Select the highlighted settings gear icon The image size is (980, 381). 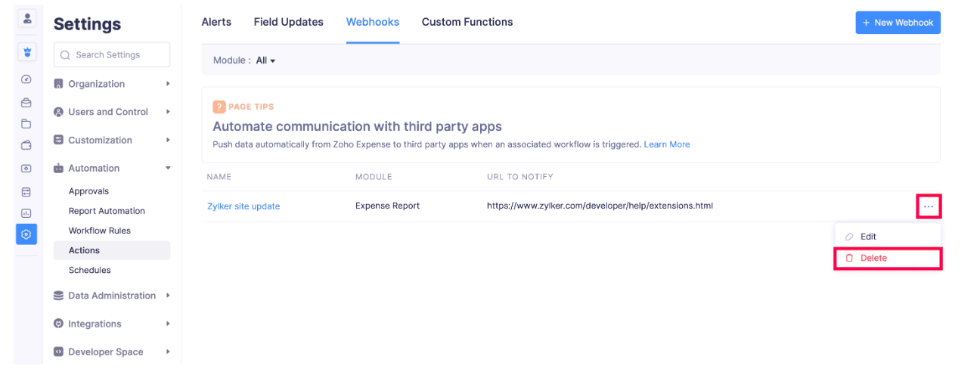26,234
